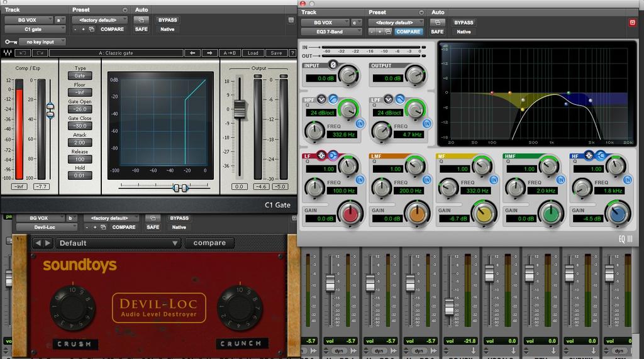Open the BG VOX track selector in C1 gate
Image resolution: width=644 pixels, height=359 pixels.
(x=29, y=19)
